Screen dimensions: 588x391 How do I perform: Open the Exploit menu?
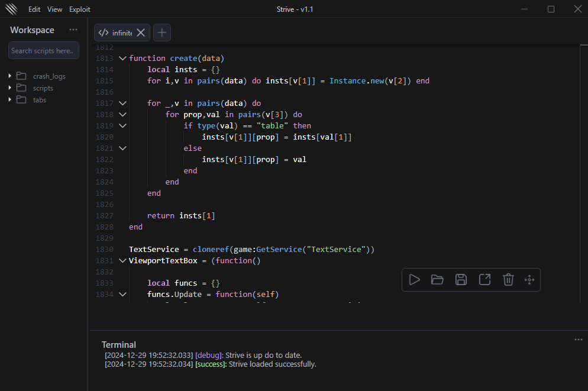[79, 9]
